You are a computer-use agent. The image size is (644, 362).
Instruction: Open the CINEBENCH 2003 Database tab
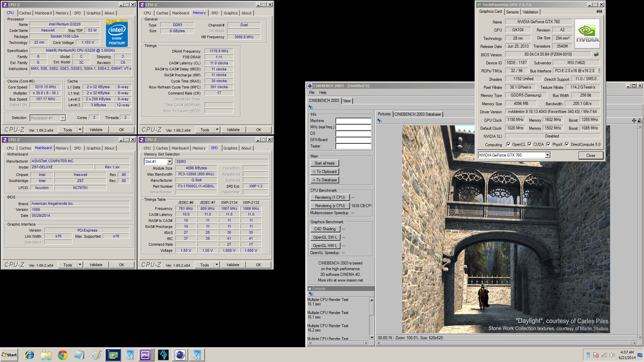coord(418,114)
